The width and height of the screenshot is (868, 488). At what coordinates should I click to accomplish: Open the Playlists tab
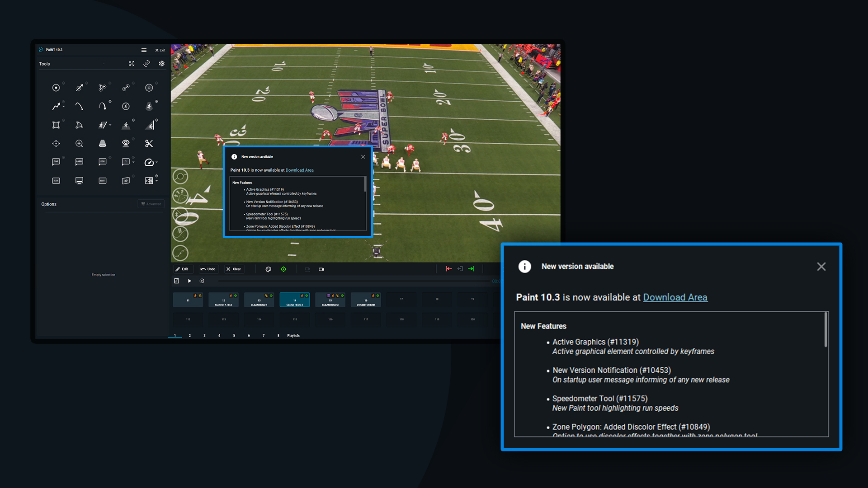293,336
